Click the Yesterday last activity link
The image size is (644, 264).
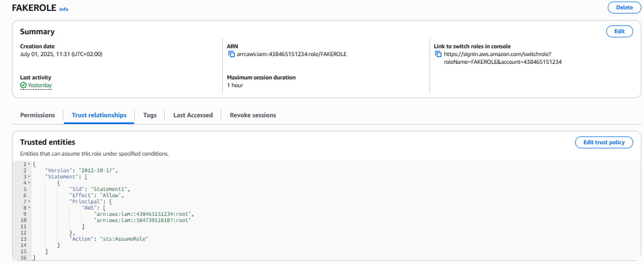[40, 85]
